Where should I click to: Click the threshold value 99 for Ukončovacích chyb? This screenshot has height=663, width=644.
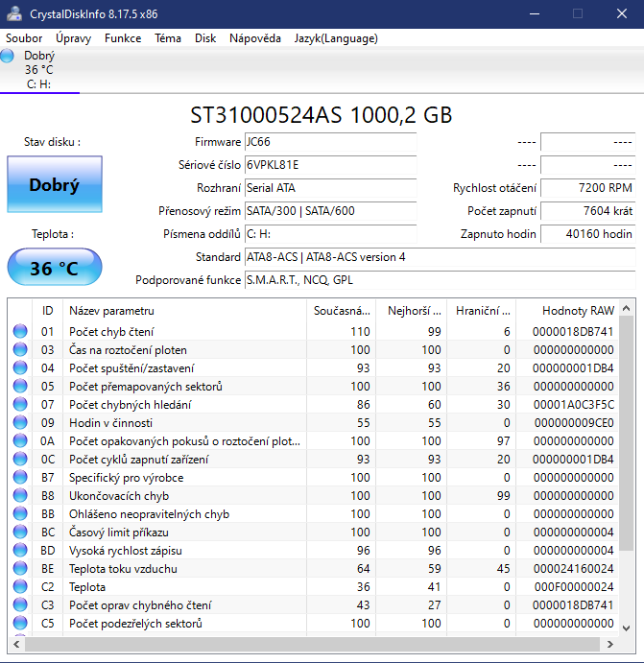pos(503,495)
